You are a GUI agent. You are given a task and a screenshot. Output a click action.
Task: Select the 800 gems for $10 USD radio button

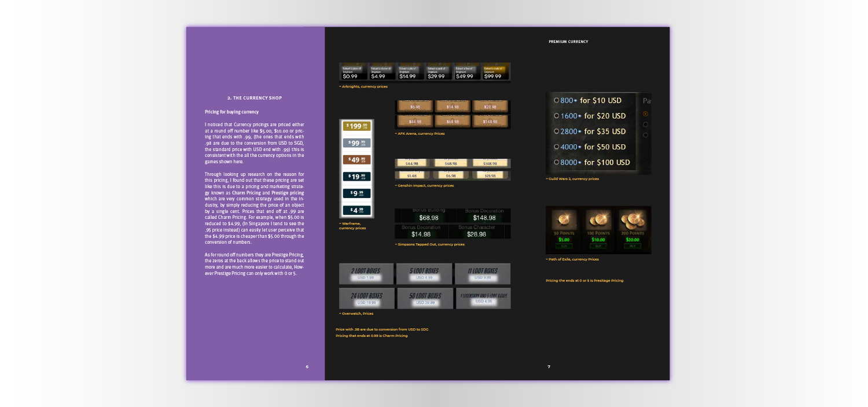point(556,101)
